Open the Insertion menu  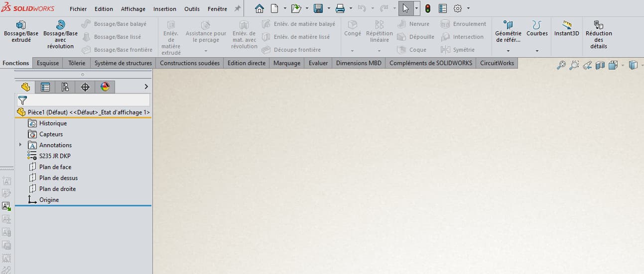click(164, 9)
